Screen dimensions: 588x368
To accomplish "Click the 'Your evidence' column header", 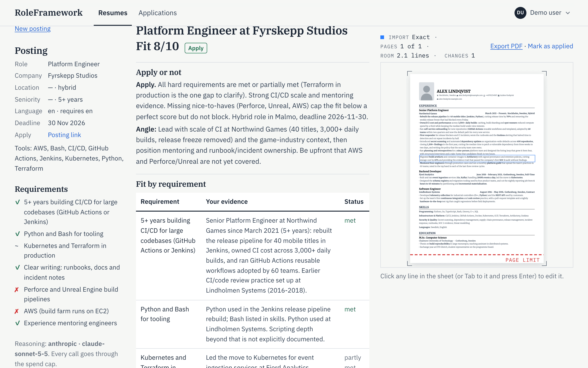I will [x=227, y=201].
